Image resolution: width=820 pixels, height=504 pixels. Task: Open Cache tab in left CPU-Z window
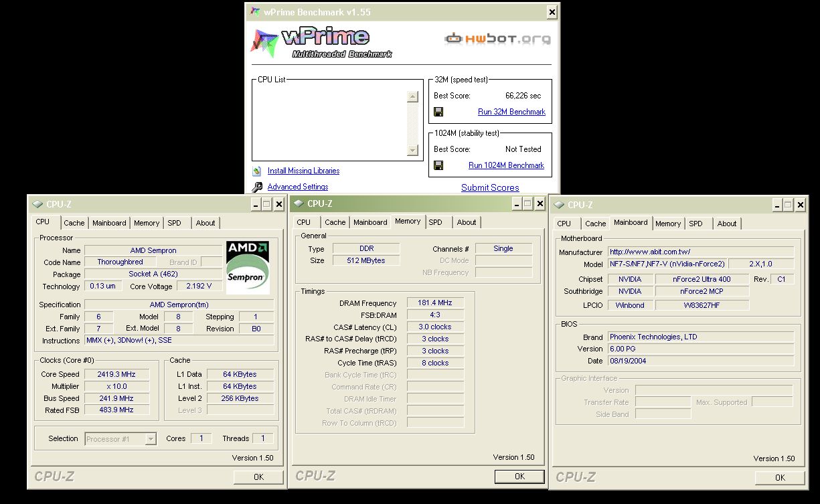pyautogui.click(x=74, y=224)
